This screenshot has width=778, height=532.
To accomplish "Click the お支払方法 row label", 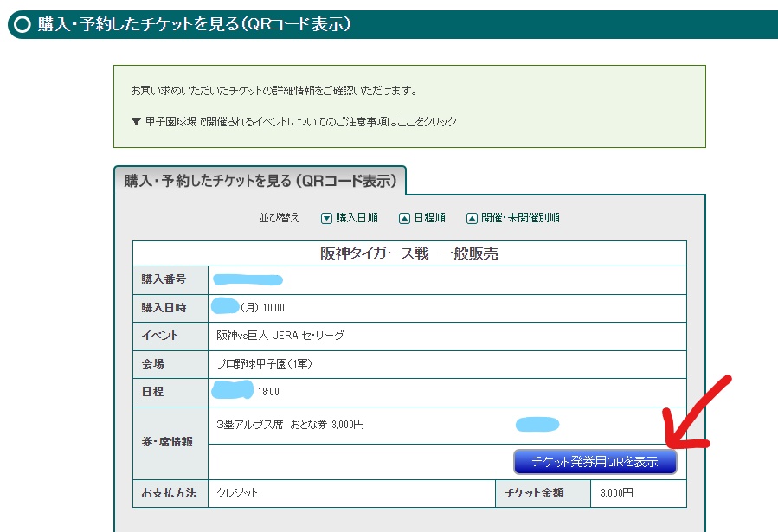I will [x=170, y=493].
